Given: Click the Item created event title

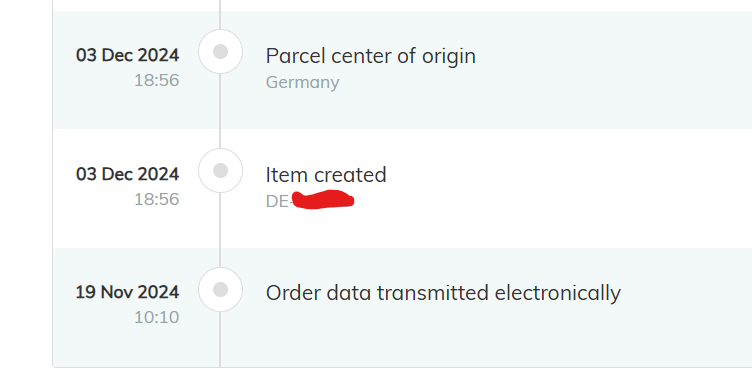Looking at the screenshot, I should [326, 175].
